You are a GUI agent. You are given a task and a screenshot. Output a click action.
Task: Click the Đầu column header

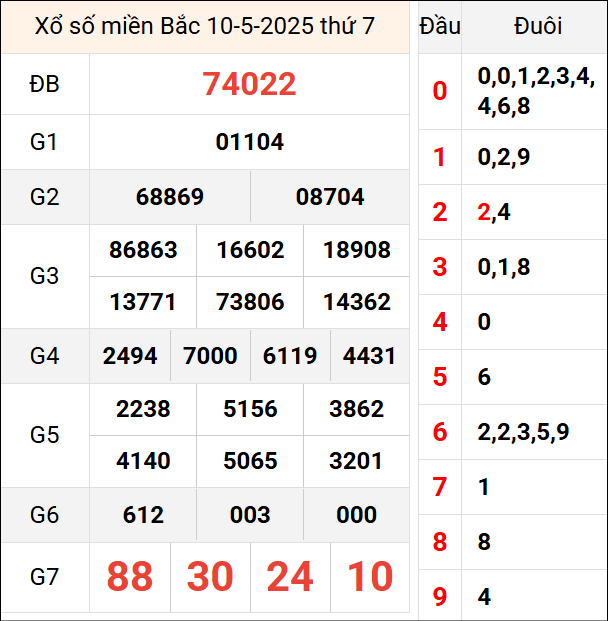440,26
